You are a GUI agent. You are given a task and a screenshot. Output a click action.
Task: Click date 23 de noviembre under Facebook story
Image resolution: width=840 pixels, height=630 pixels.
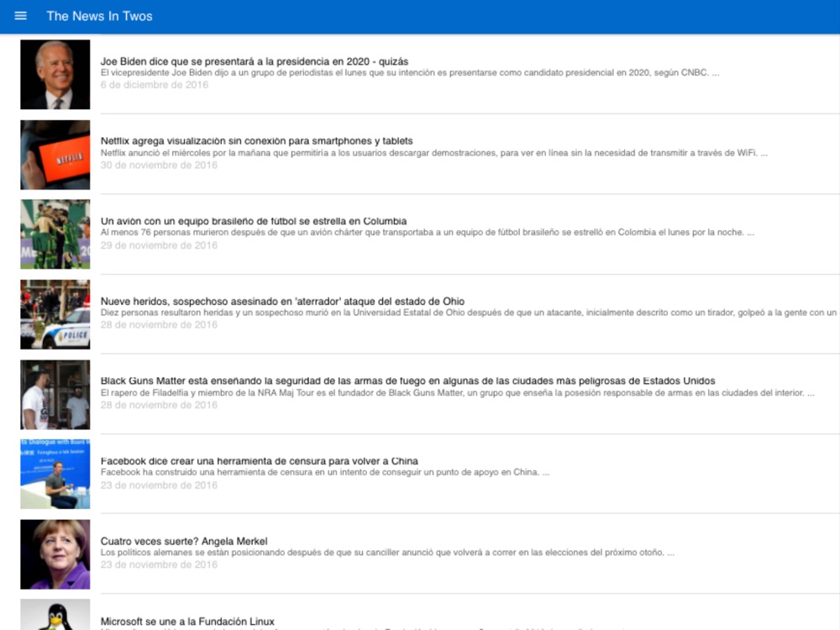[x=159, y=486]
